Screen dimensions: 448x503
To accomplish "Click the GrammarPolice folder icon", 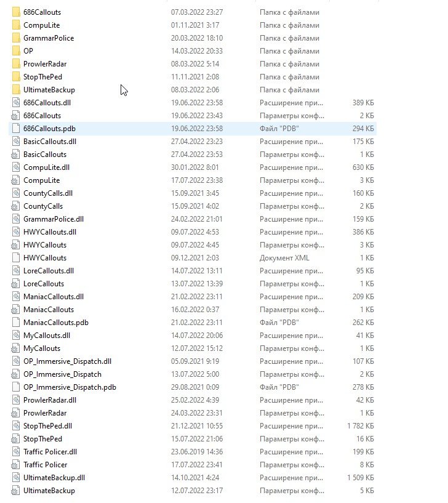I will click(16, 38).
